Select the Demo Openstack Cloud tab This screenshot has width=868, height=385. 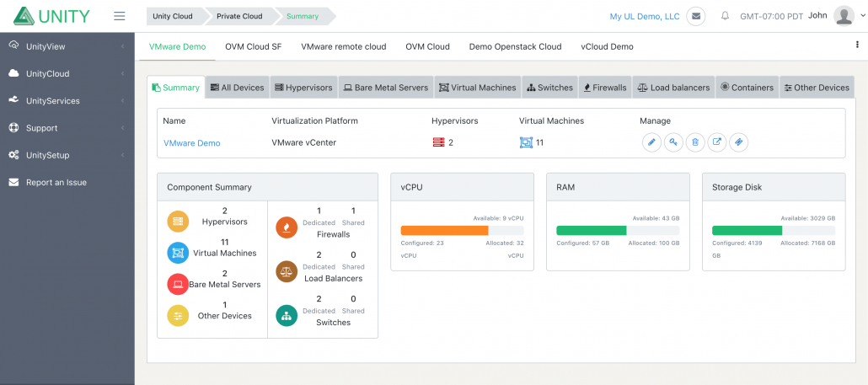pyautogui.click(x=516, y=46)
